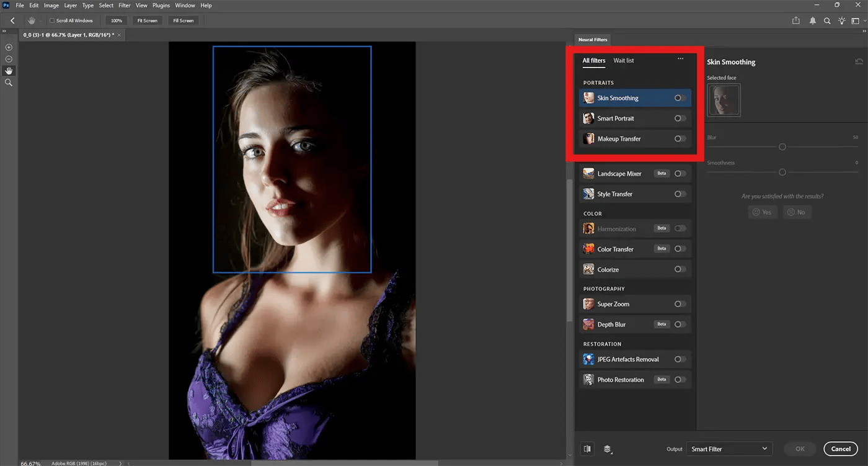The image size is (868, 466).
Task: Open the Search magnifier in top bar
Action: (x=827, y=20)
